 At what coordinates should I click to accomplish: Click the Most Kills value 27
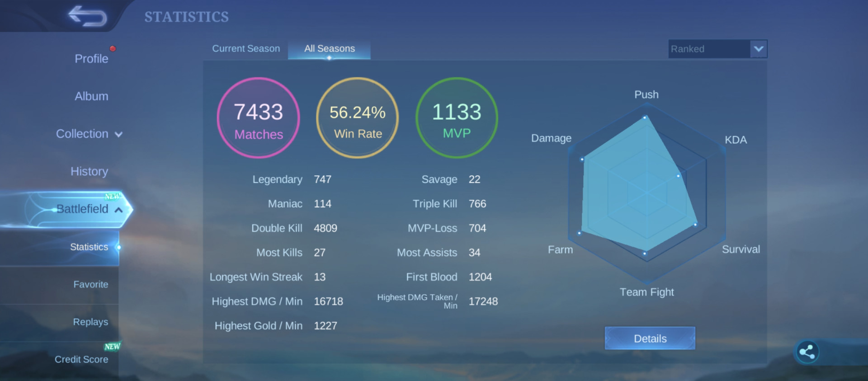coord(320,253)
